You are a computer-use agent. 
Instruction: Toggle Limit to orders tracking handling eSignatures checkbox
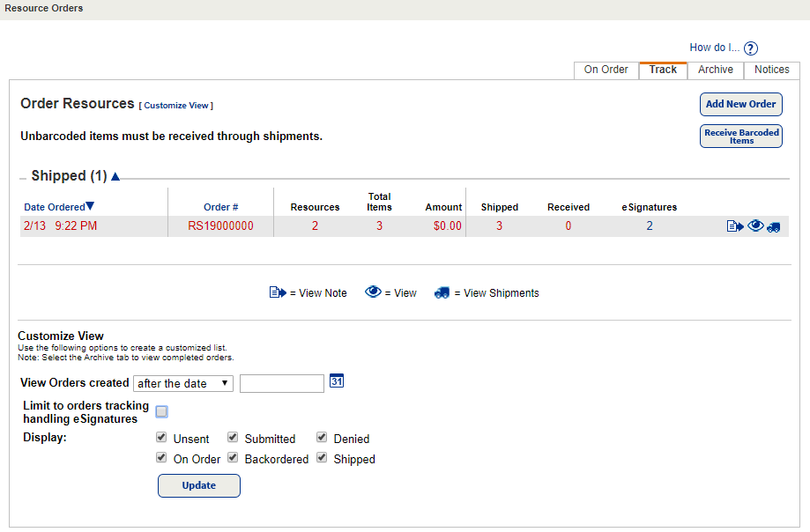click(x=161, y=411)
